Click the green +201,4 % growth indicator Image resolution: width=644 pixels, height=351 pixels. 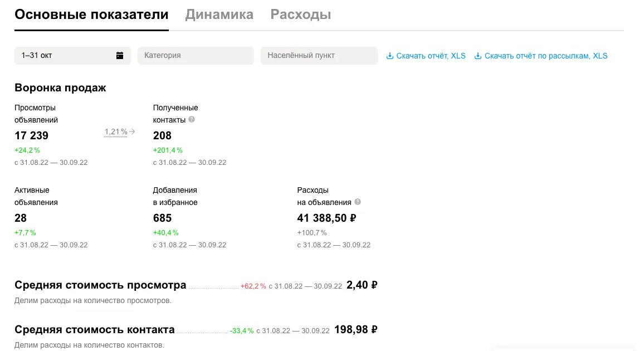point(167,150)
